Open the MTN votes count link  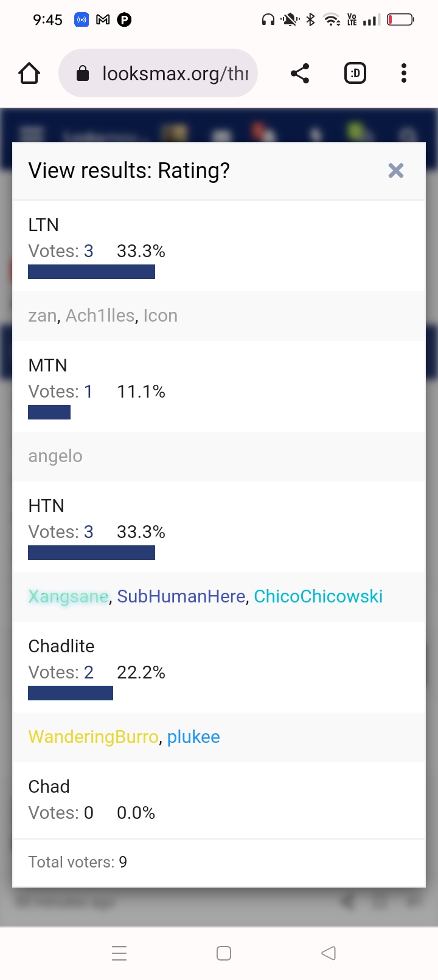[x=88, y=392]
